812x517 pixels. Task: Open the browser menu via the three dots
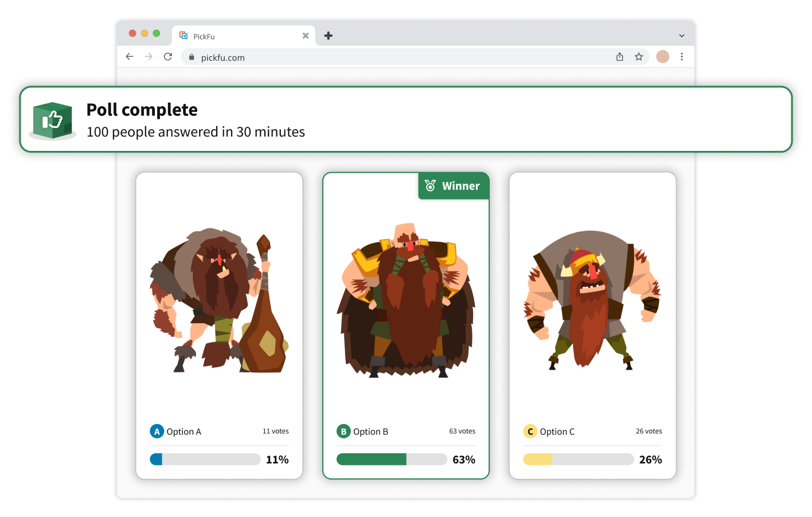point(682,56)
